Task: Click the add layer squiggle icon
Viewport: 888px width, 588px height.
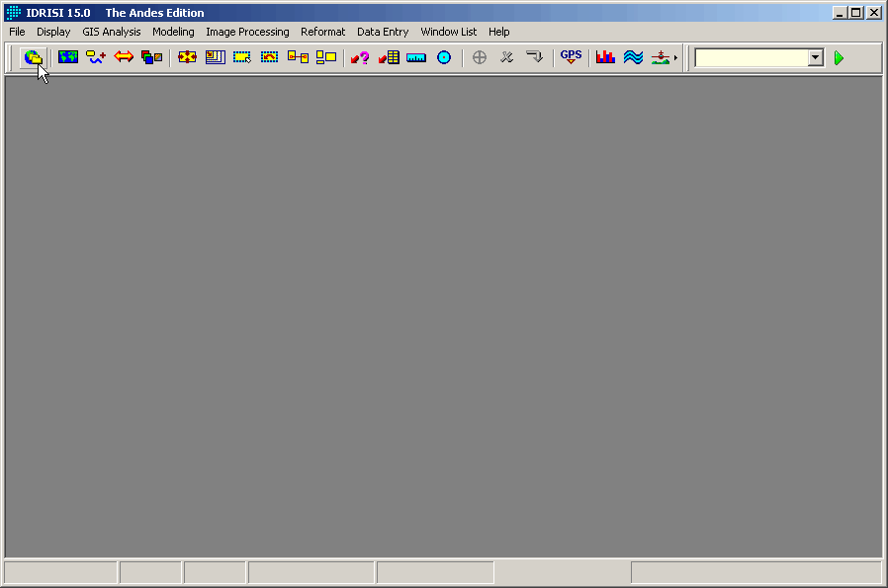Action: tap(96, 57)
